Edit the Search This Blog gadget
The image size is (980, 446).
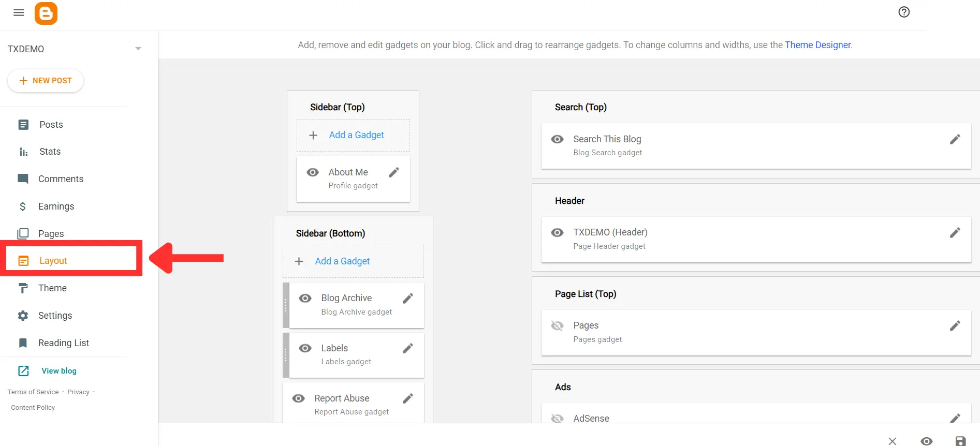955,139
